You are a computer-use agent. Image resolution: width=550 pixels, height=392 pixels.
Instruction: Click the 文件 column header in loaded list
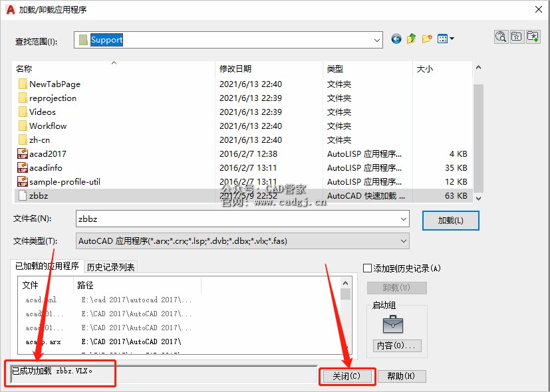46,285
